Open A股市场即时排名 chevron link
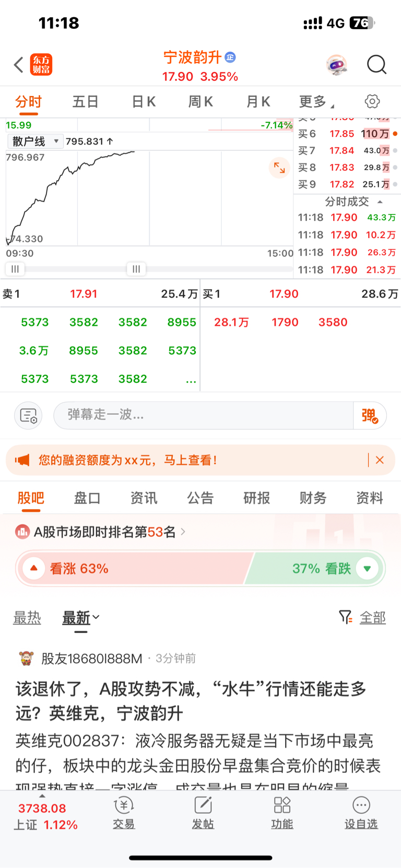 [183, 532]
